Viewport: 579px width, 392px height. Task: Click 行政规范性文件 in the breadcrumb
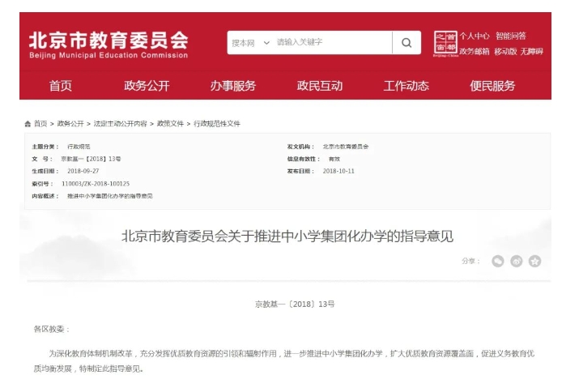(x=217, y=124)
